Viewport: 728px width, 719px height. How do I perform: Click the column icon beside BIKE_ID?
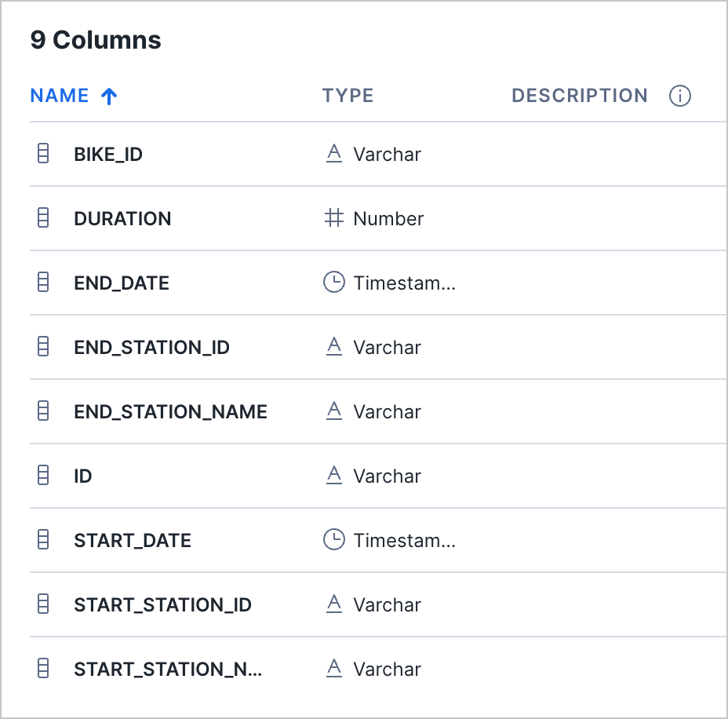[43, 154]
